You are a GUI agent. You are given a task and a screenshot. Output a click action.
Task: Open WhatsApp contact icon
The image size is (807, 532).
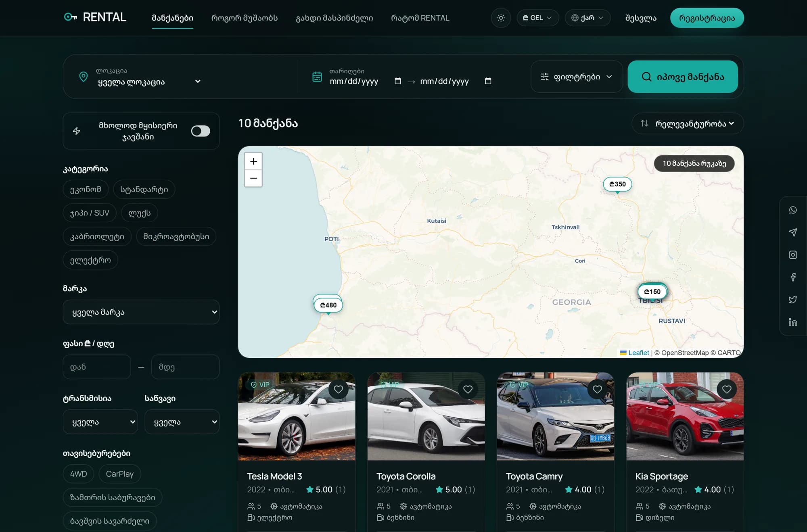coord(793,210)
